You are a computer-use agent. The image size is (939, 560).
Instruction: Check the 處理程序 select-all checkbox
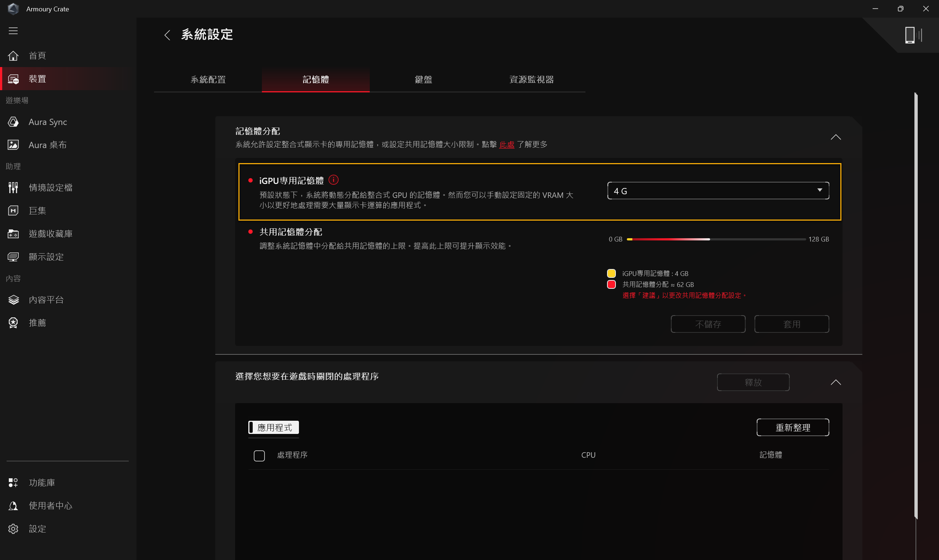point(259,456)
